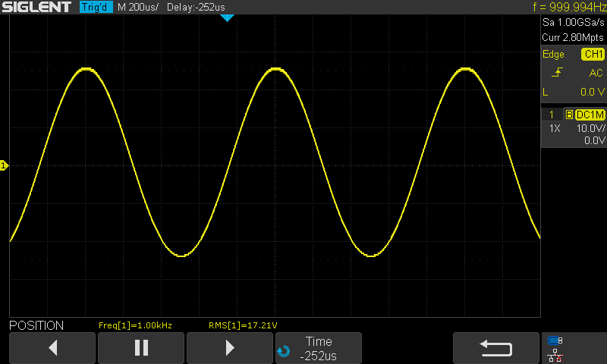Click the SIGLENT logo
The image size is (607, 364).
[36, 7]
